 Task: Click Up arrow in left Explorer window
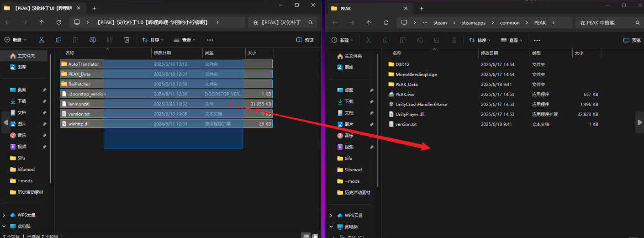click(42, 22)
